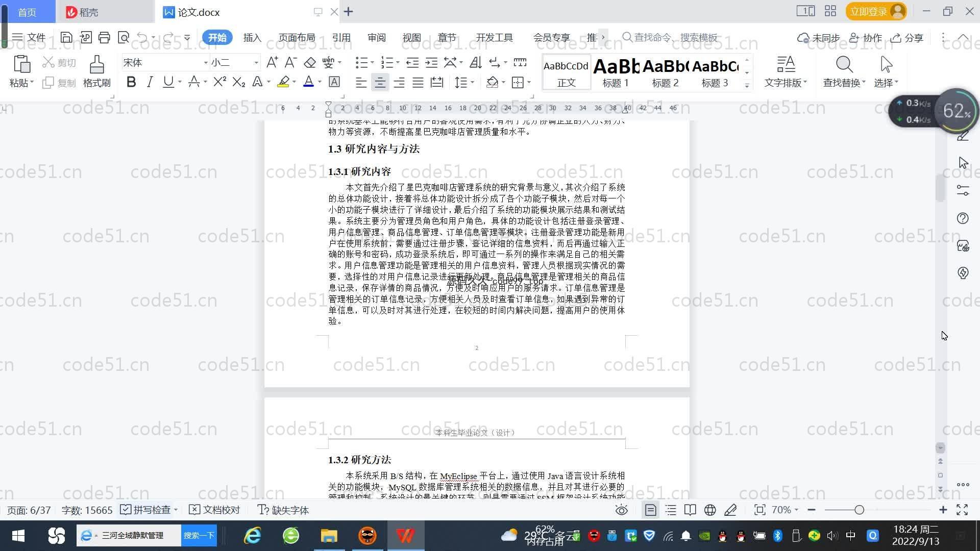
Task: Expand bullet list options arrow
Action: click(x=372, y=63)
